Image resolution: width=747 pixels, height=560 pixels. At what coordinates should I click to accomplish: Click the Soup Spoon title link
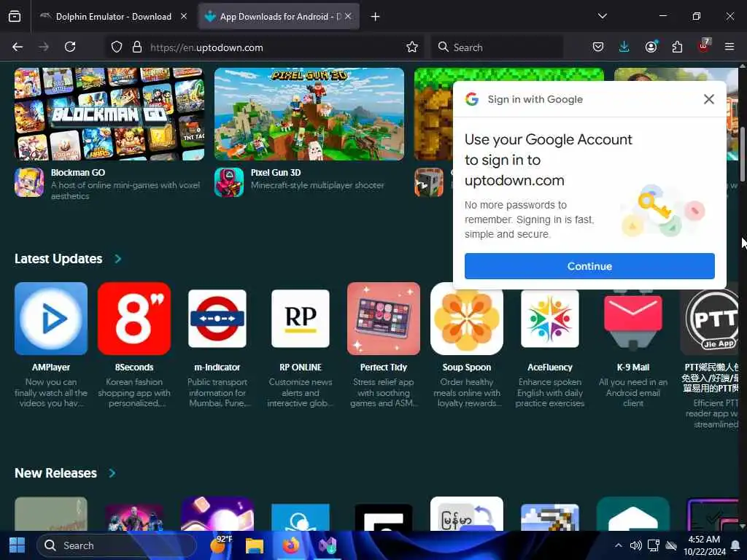(466, 367)
